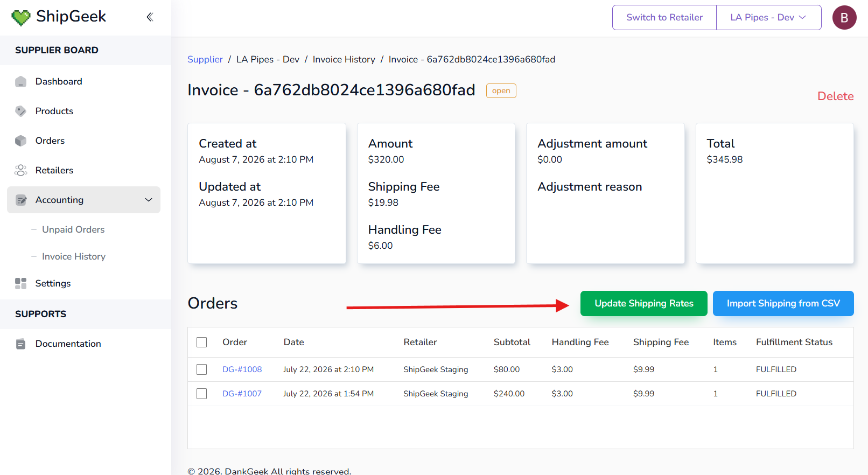
Task: Click Invoice History breadcrumb
Action: [344, 59]
